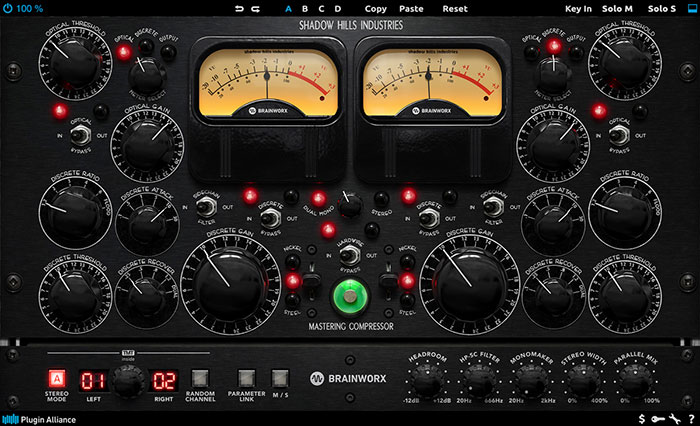
Task: Click the Plugin Alliance logo
Action: pos(42,419)
